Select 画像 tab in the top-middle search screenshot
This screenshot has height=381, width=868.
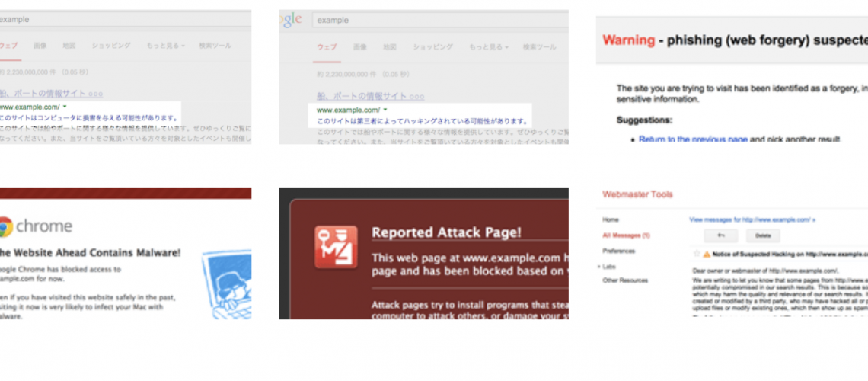coord(360,47)
